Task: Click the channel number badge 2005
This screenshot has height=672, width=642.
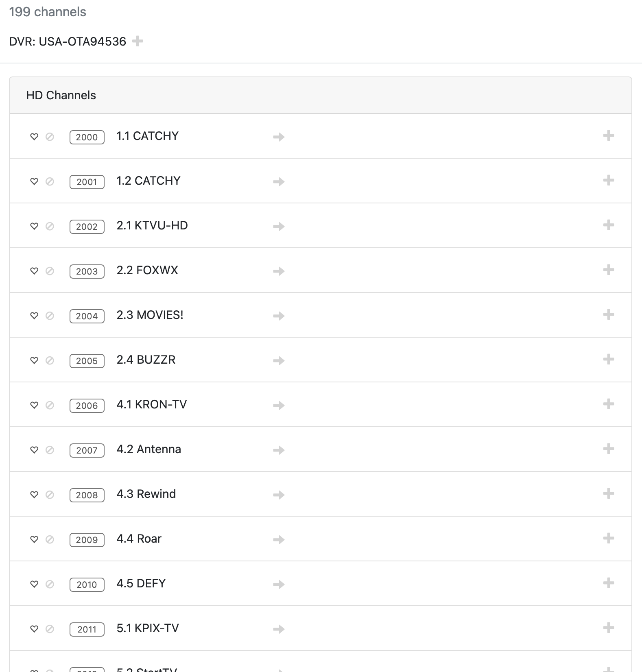Action: pos(87,361)
